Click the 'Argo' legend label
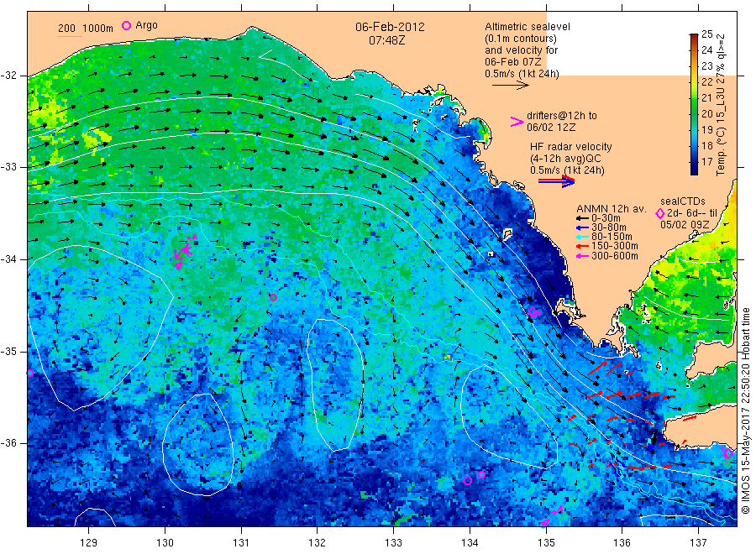The height and width of the screenshot is (554, 756). 146,25
